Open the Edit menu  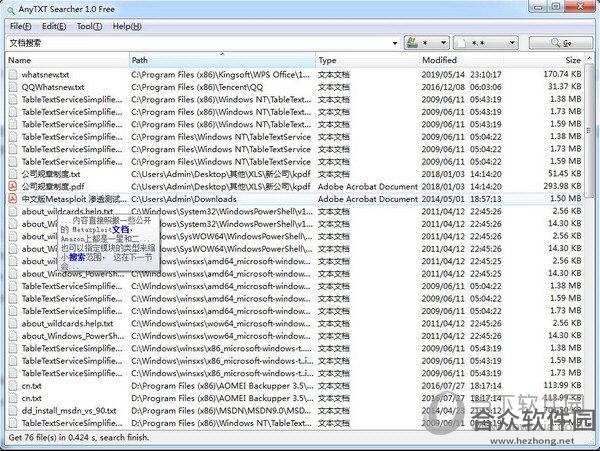(54, 26)
